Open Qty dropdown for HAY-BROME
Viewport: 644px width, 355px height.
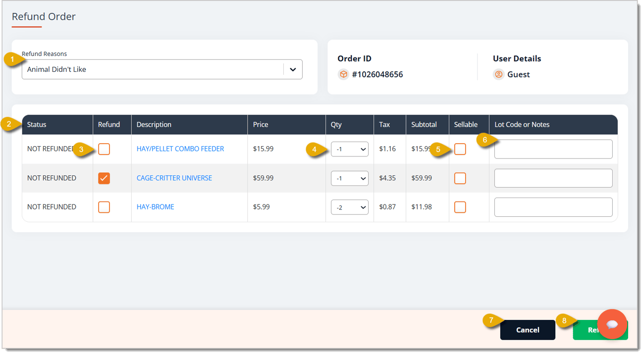350,207
